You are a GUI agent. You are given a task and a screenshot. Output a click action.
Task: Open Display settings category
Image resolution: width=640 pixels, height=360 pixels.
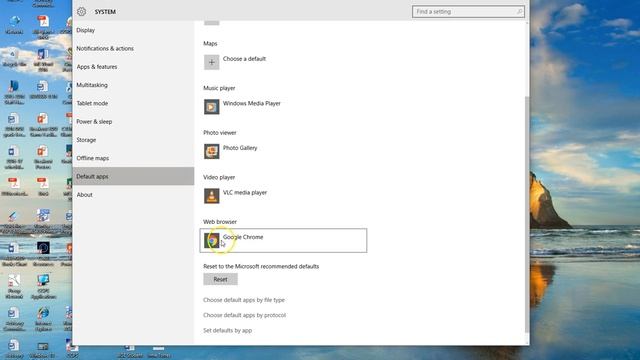[85, 30]
